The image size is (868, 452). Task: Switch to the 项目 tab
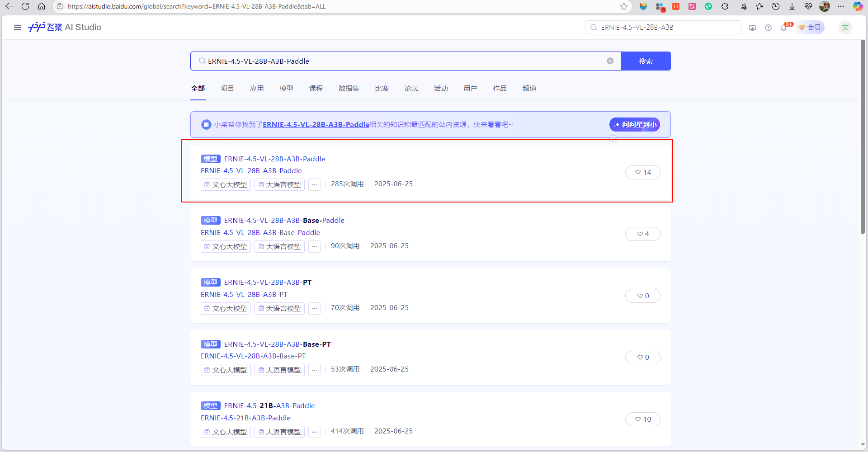pos(227,89)
